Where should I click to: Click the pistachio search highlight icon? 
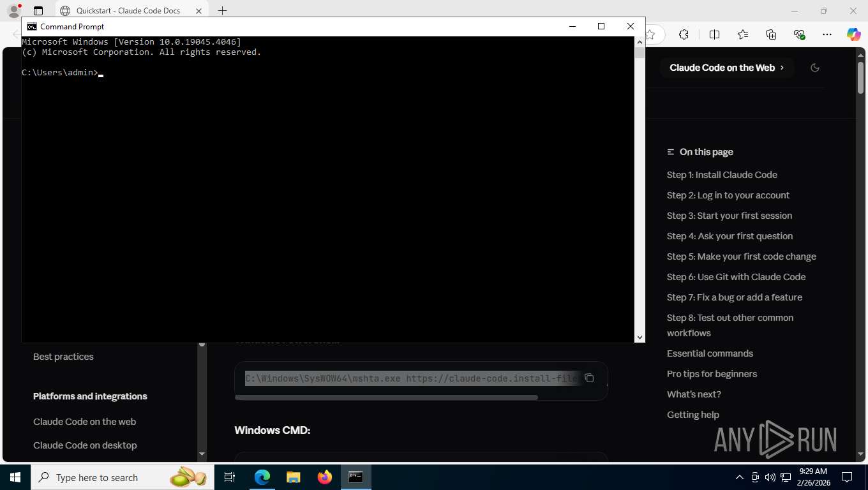click(x=188, y=477)
